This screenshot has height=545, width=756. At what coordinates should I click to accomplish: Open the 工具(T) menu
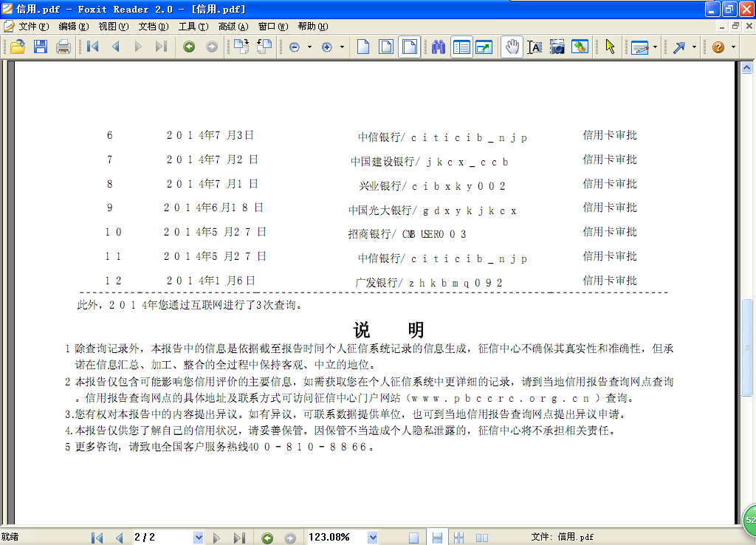click(x=193, y=26)
